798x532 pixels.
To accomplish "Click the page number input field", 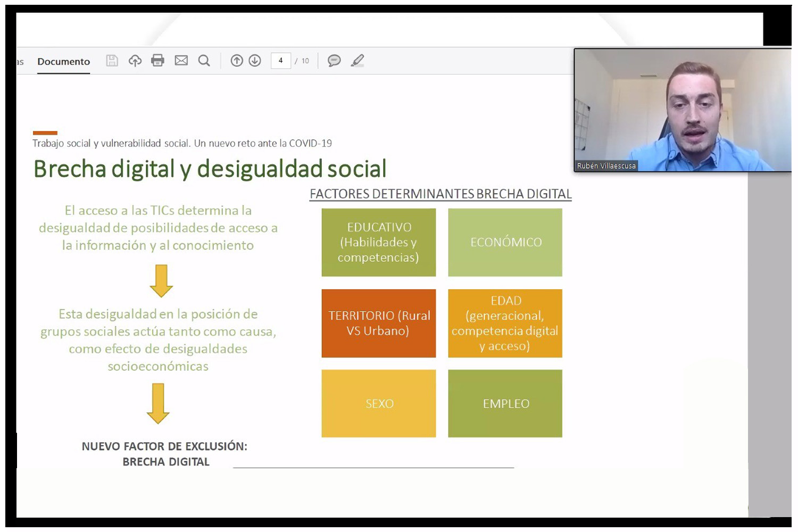I will coord(280,61).
